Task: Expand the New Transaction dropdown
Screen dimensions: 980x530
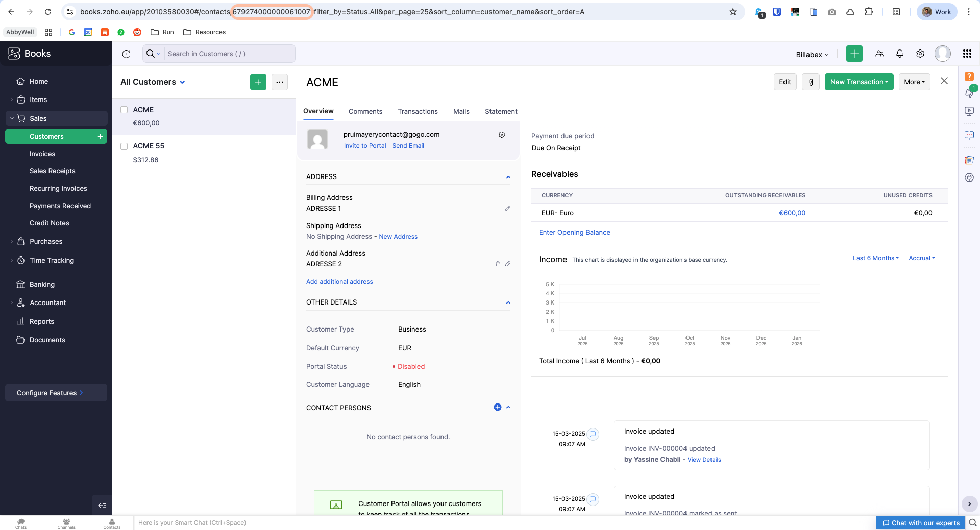Action: [x=859, y=82]
